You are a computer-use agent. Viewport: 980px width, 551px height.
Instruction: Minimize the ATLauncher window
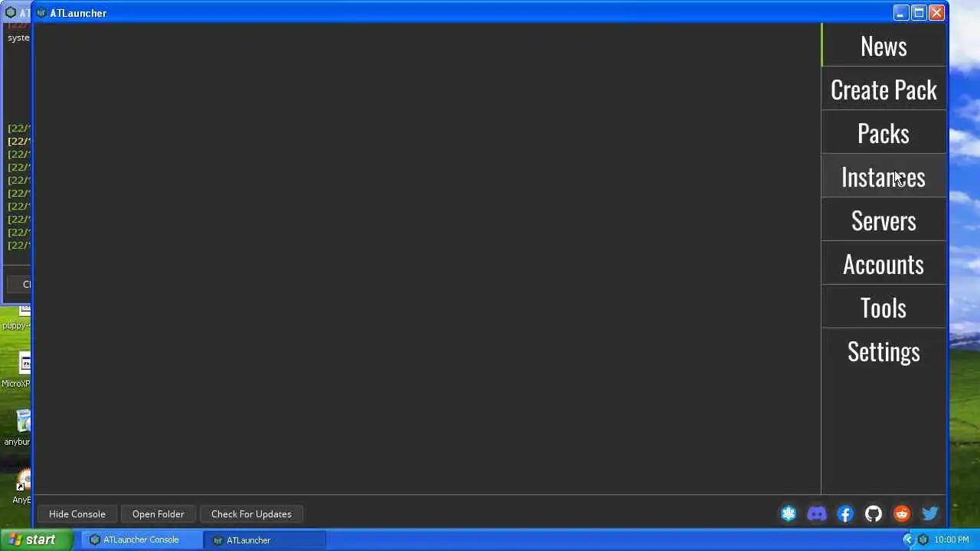(900, 13)
